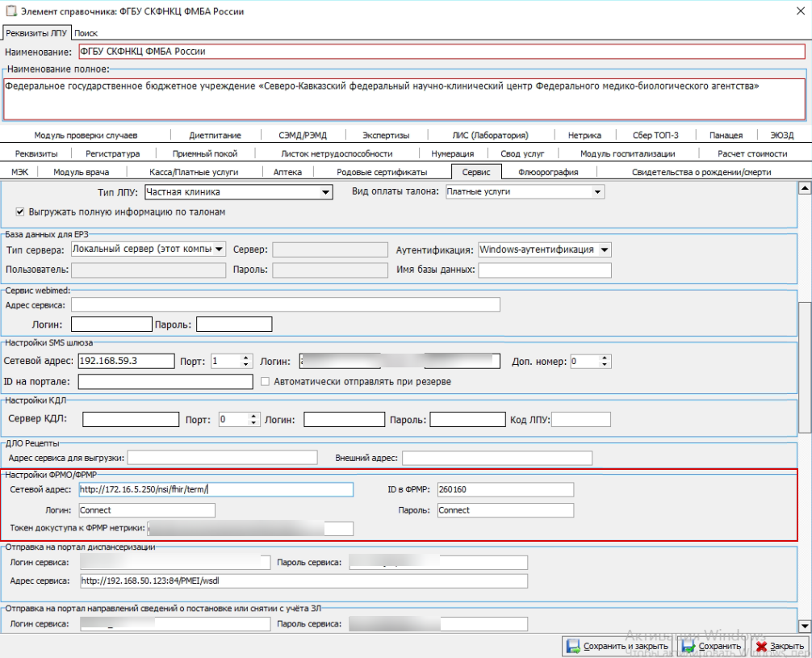Select the Флюорография tab

(548, 172)
